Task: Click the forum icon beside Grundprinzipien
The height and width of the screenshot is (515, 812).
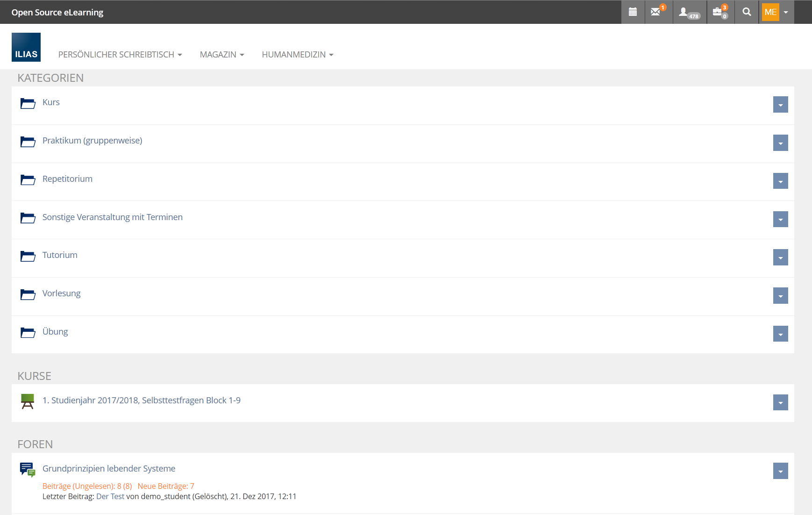Action: [x=28, y=469]
